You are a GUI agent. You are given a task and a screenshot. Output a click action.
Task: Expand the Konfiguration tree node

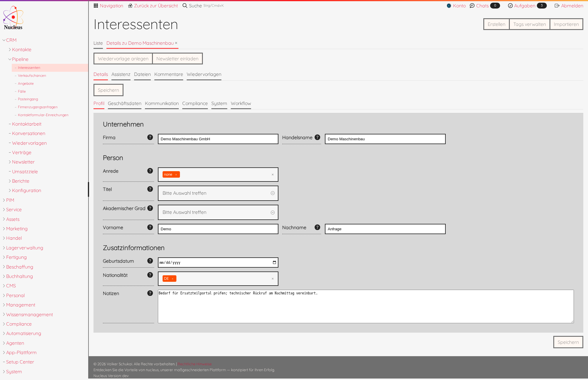point(10,190)
